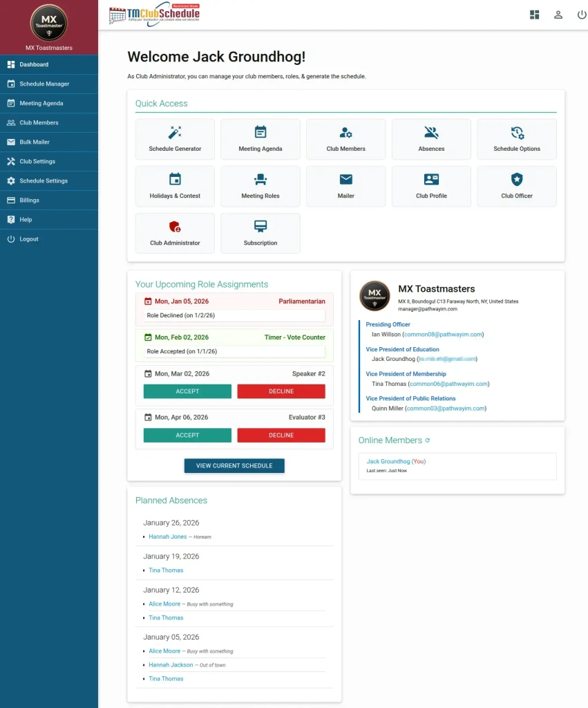
Task: Open Help in the sidebar
Action: (49, 220)
